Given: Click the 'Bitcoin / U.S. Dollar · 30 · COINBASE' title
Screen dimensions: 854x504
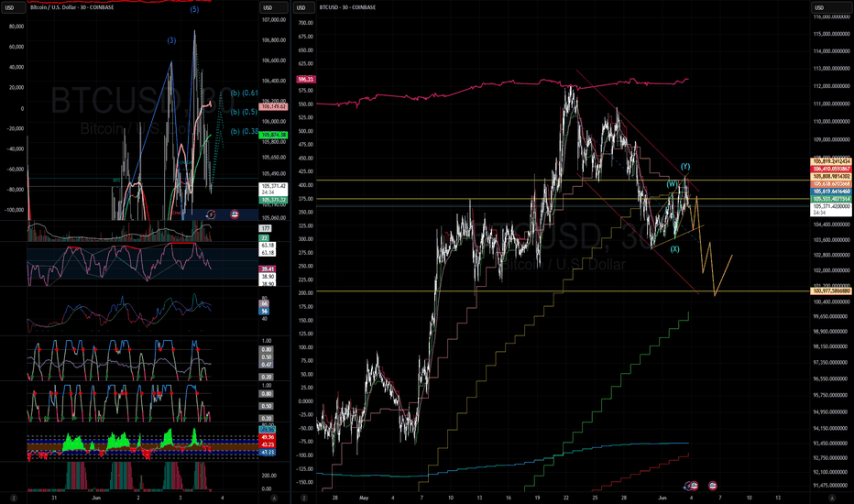Looking at the screenshot, I should pos(71,7).
